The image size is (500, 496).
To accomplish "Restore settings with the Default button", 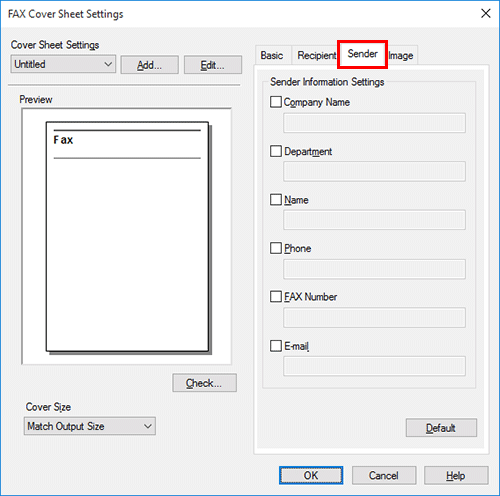I will click(x=441, y=428).
